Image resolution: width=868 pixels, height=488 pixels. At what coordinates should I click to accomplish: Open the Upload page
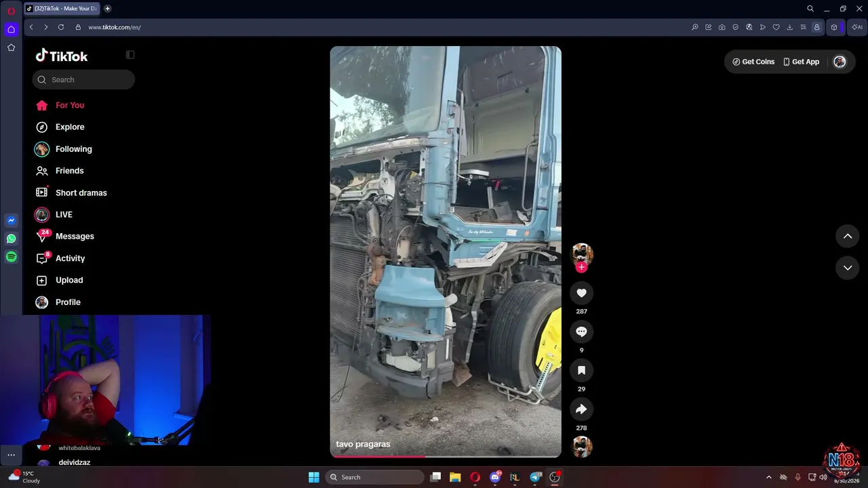[x=69, y=280]
